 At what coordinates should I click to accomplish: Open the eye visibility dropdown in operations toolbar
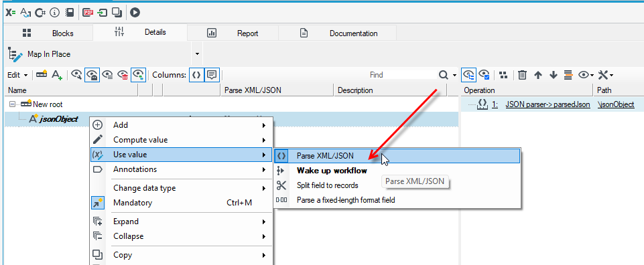[x=586, y=75]
